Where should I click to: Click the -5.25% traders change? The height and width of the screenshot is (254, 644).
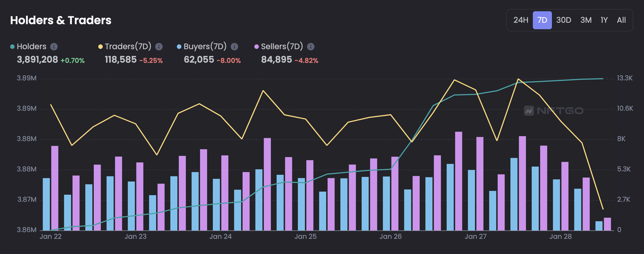pos(151,60)
